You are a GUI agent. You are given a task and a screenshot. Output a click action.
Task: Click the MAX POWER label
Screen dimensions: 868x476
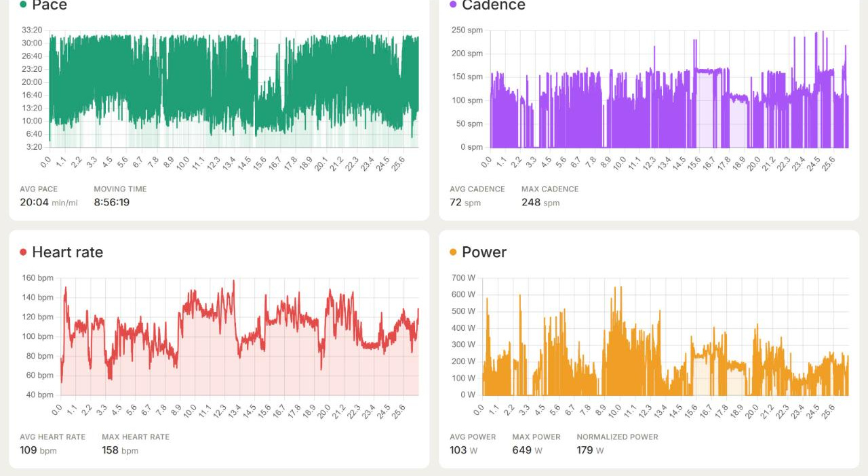pos(536,437)
